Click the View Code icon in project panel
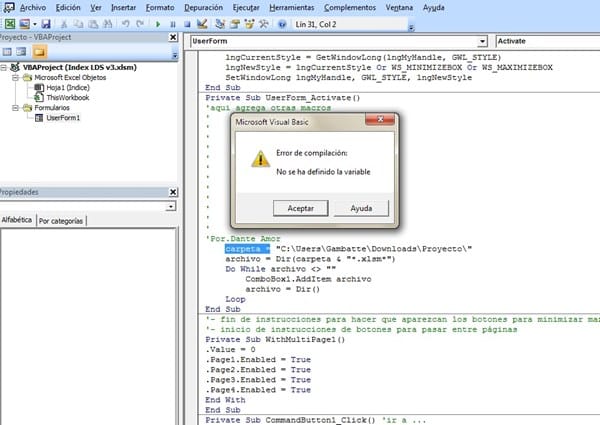Viewport: 600px width, 425px height. pyautogui.click(x=7, y=51)
